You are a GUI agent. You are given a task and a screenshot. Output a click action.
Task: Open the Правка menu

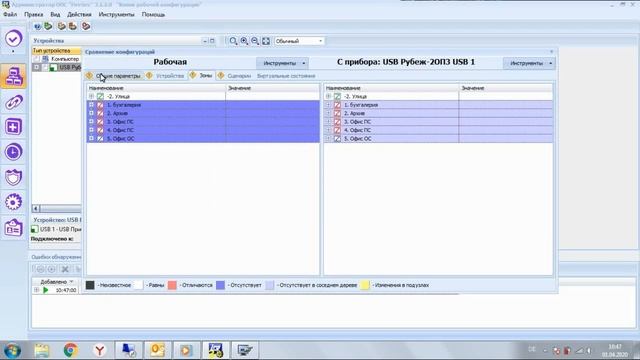33,14
